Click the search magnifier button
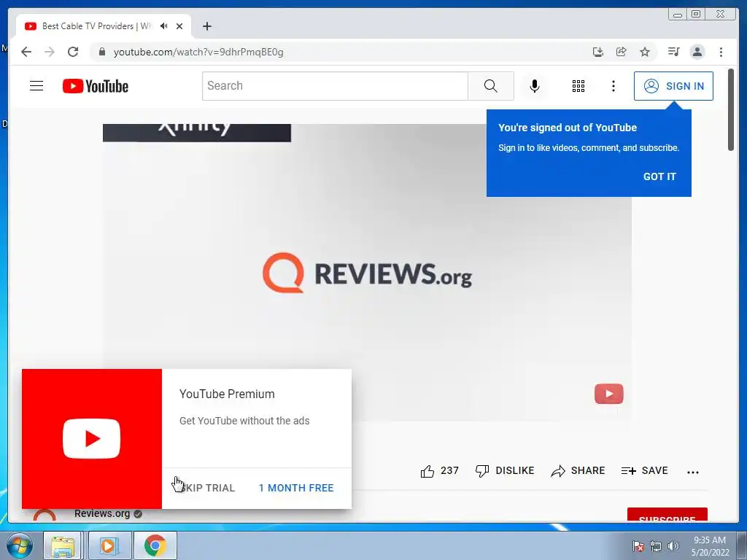The height and width of the screenshot is (560, 747). tap(491, 86)
